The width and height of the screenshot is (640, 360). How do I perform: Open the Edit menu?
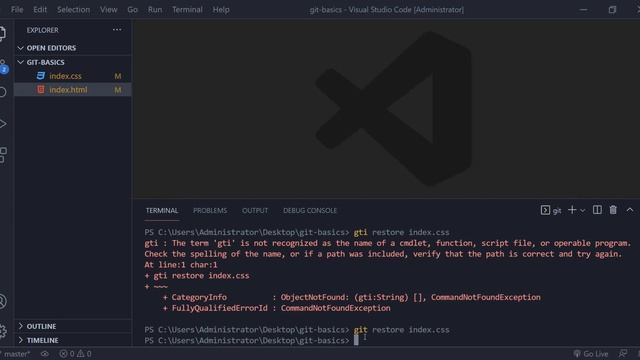click(40, 9)
